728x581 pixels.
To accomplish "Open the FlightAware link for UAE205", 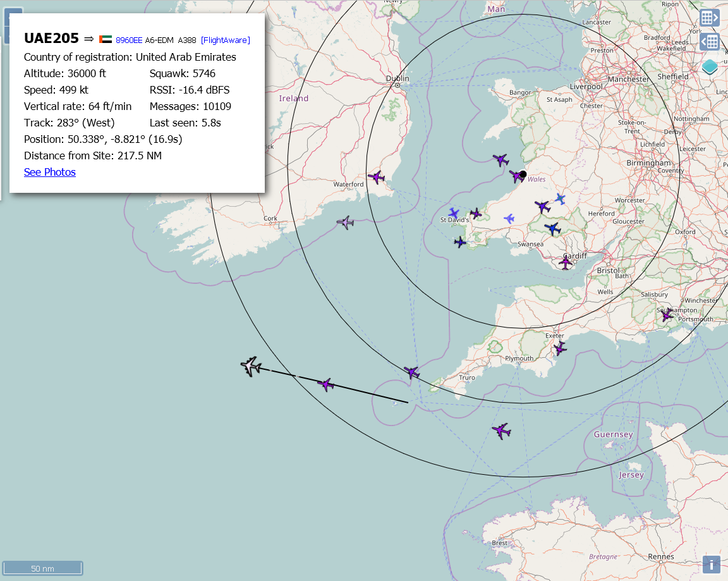I will (x=226, y=40).
